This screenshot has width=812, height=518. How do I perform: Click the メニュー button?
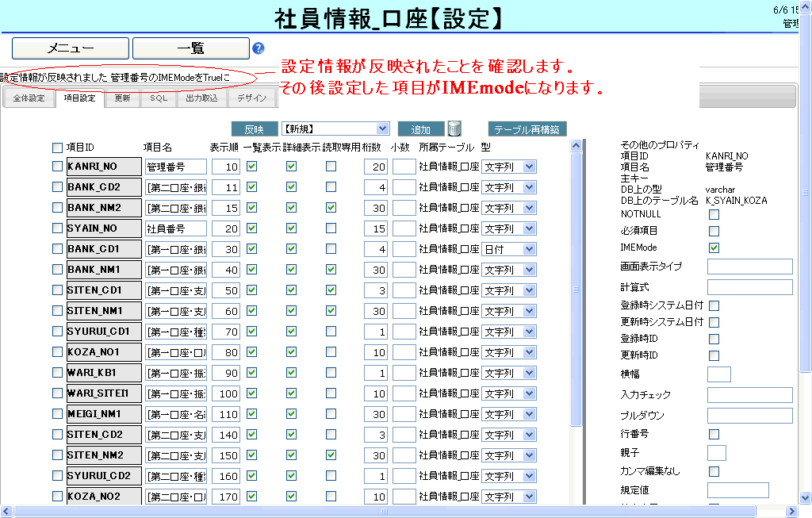[x=71, y=48]
